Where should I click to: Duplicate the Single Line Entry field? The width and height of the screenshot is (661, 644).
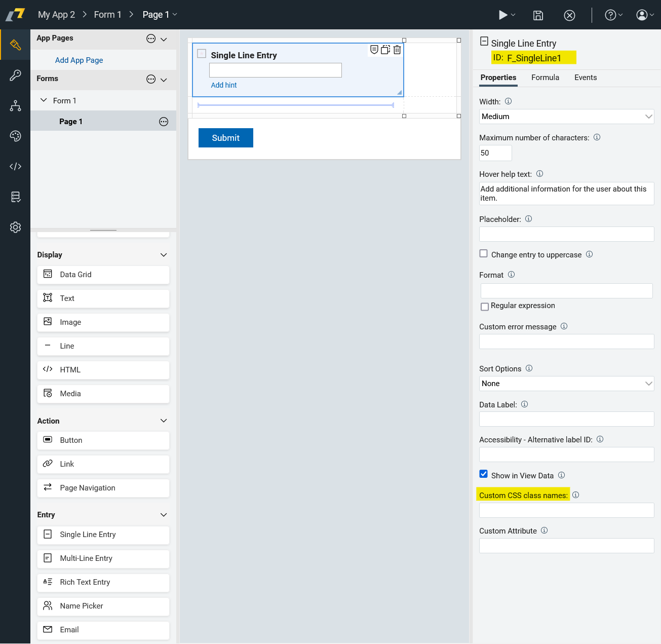385,50
